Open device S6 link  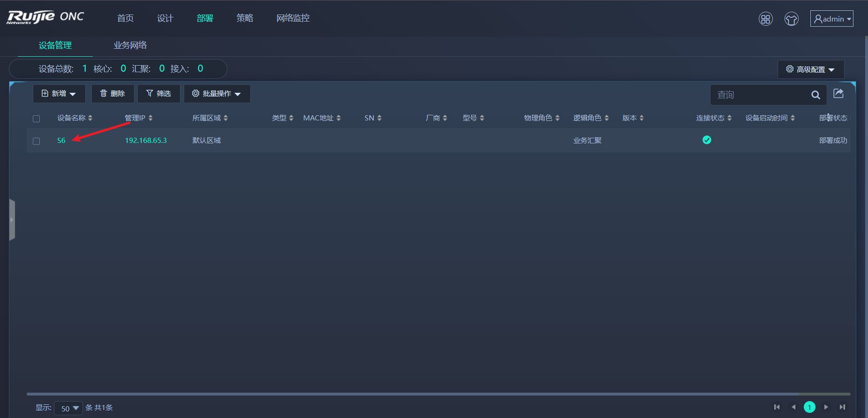pyautogui.click(x=61, y=141)
